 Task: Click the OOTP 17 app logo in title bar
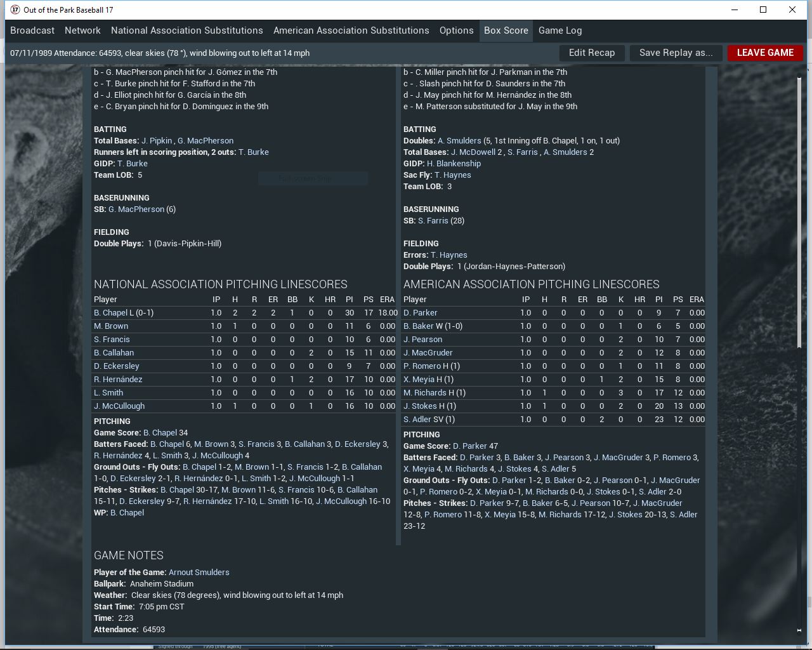[15, 10]
